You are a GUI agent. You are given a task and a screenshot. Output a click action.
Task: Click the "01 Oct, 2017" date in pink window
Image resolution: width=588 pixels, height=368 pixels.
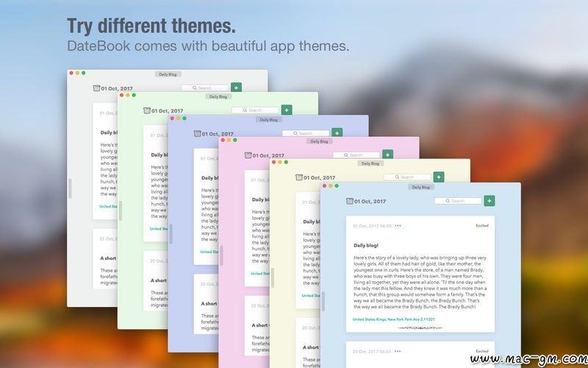268,155
